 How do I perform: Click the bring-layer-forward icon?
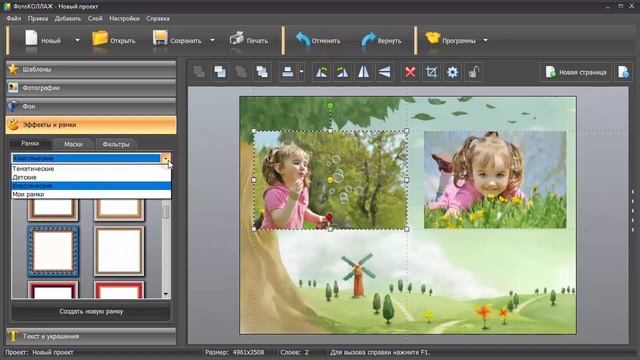220,72
